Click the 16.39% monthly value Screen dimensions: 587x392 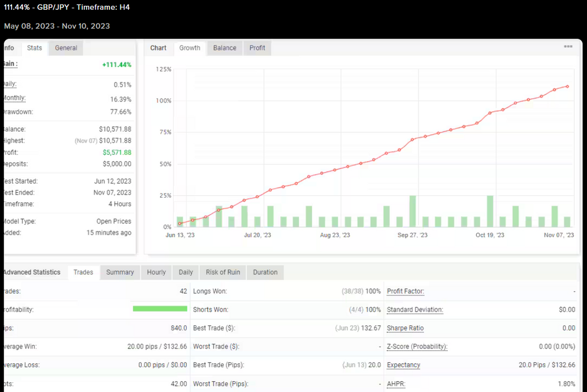pyautogui.click(x=120, y=100)
